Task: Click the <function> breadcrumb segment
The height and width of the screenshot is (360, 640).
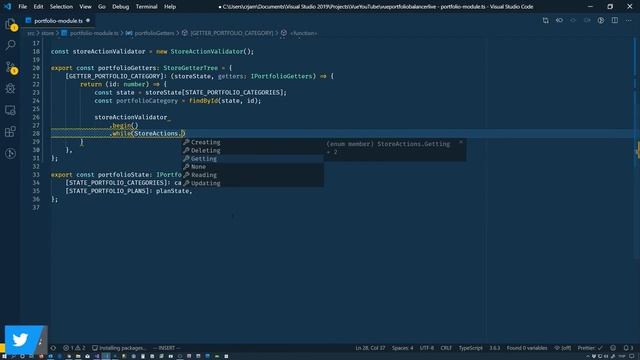Action: [303, 33]
